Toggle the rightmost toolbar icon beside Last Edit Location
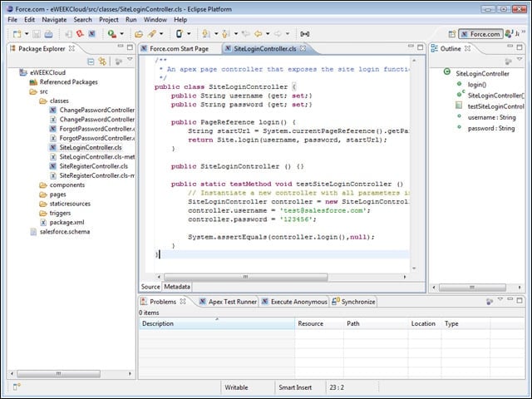This screenshot has width=532, height=399. point(305,33)
